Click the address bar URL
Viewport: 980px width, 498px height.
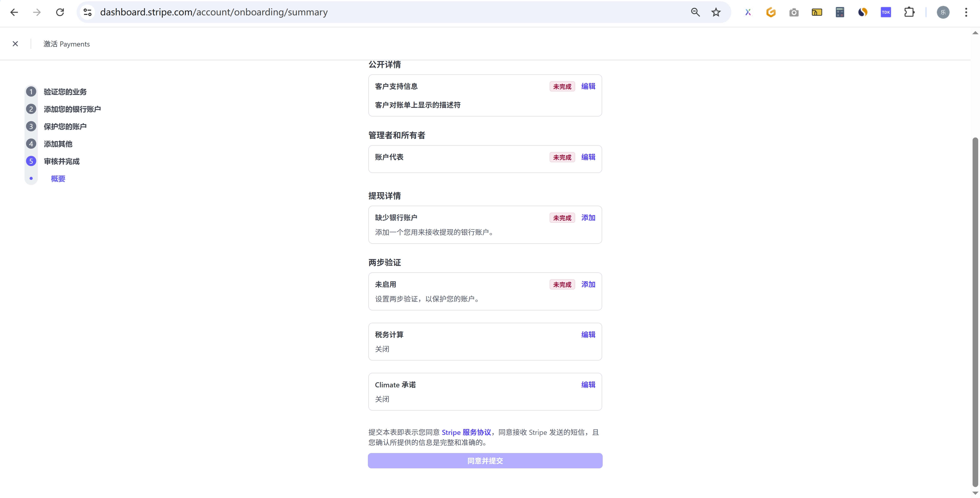(214, 12)
